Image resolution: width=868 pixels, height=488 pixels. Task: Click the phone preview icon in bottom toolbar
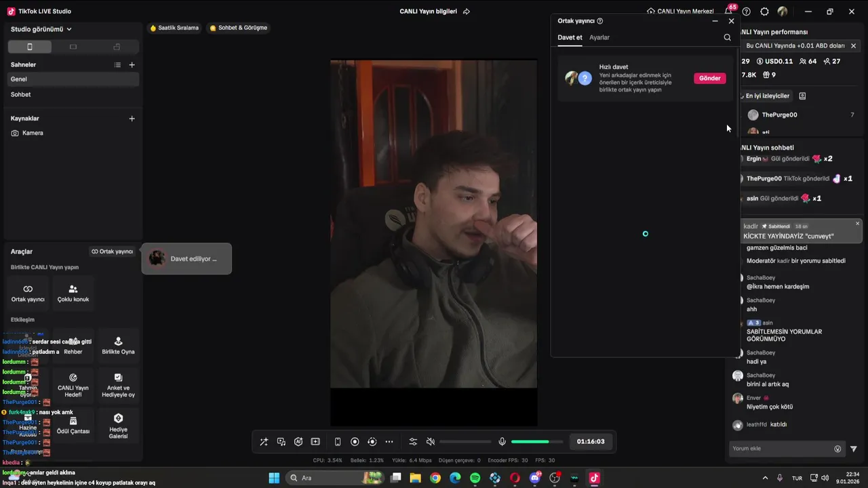point(338,442)
